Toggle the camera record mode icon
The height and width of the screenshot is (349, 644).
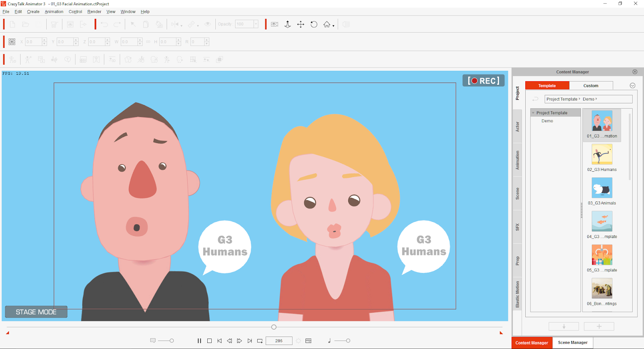point(275,25)
